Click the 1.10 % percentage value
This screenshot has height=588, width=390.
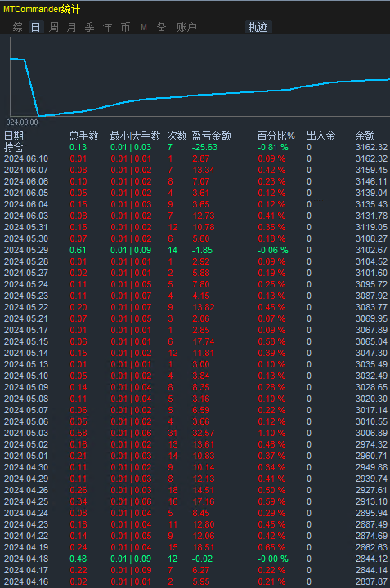pos(271,433)
